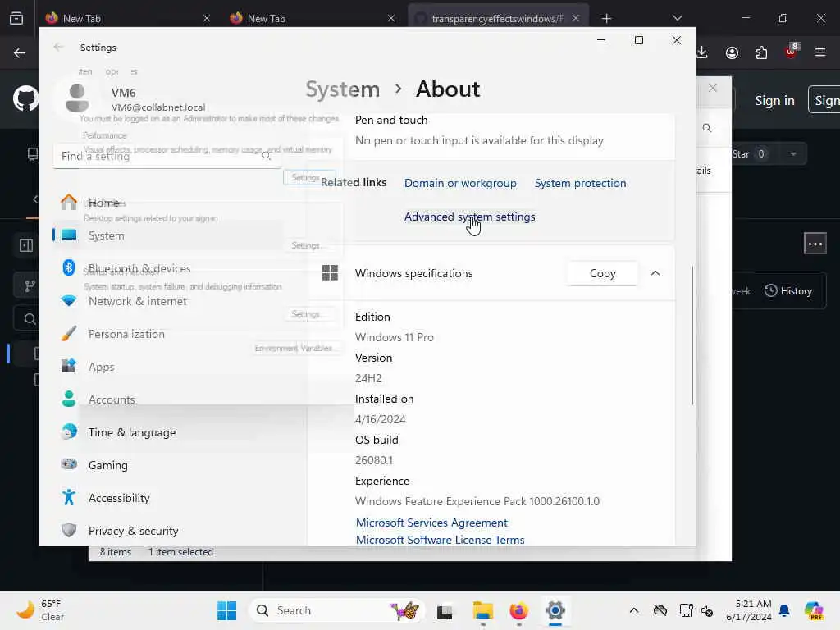840x630 pixels.
Task: Open Settings gear in taskbar
Action: pyautogui.click(x=555, y=610)
